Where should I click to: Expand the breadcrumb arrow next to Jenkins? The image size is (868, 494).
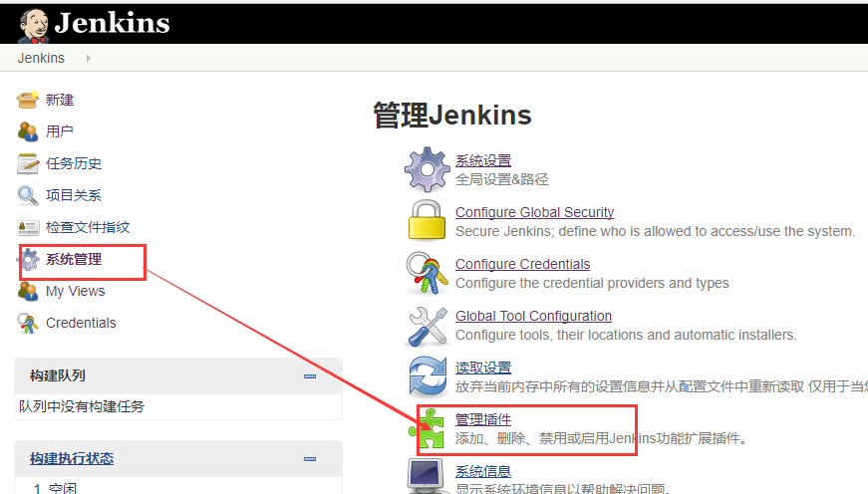click(x=88, y=58)
